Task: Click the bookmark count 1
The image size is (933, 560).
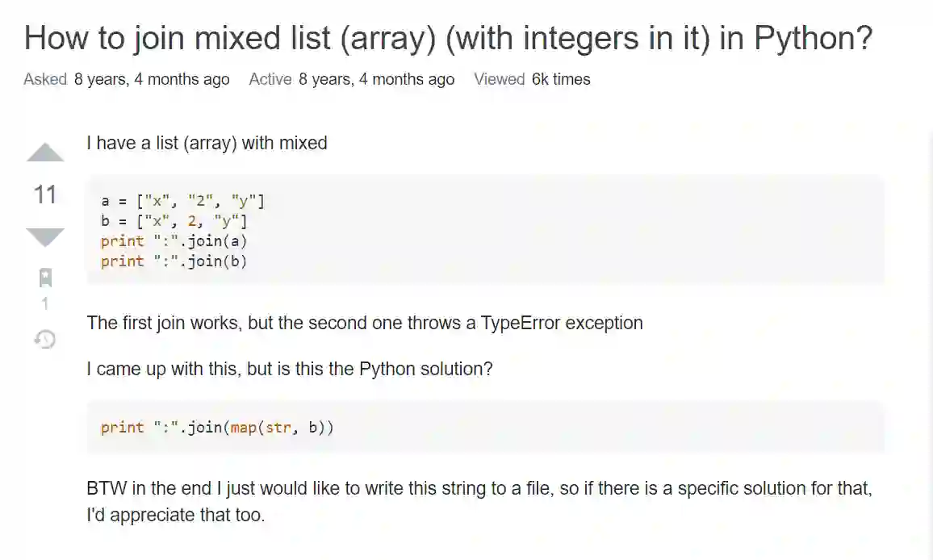Action: (x=45, y=303)
